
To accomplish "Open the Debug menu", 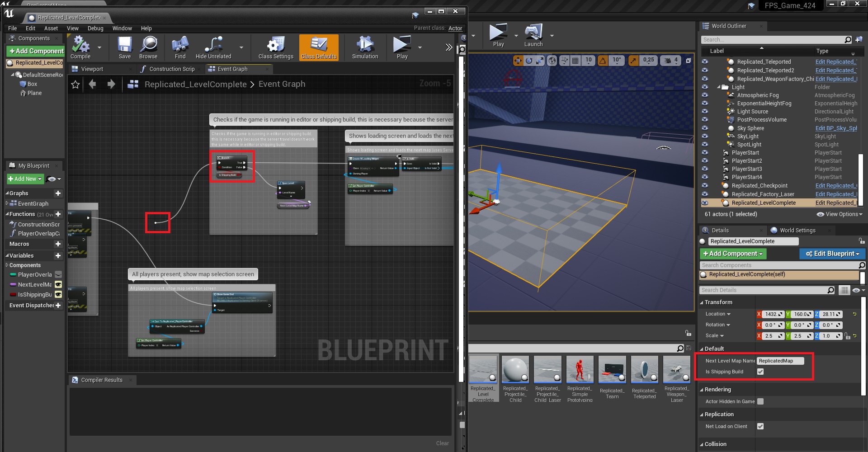I will click(95, 28).
